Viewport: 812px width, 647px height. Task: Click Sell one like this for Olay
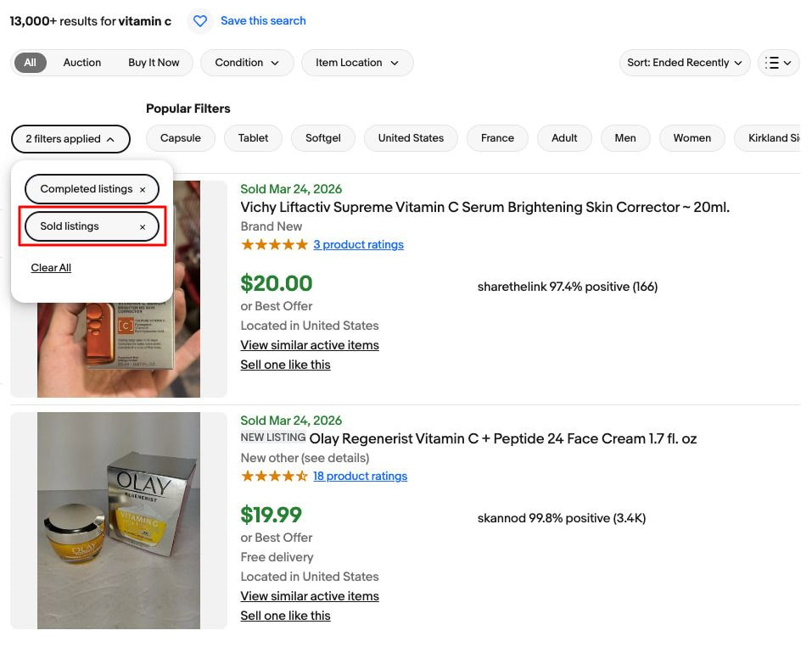coord(285,616)
